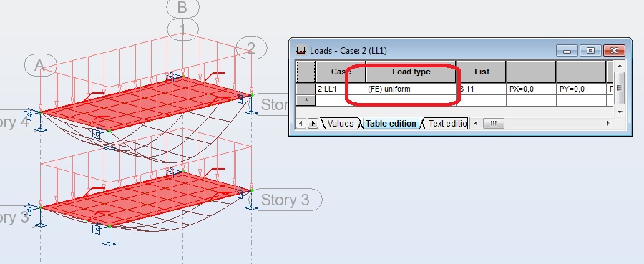The height and width of the screenshot is (264, 644).
Task: Close the Loads window
Action: 615,51
